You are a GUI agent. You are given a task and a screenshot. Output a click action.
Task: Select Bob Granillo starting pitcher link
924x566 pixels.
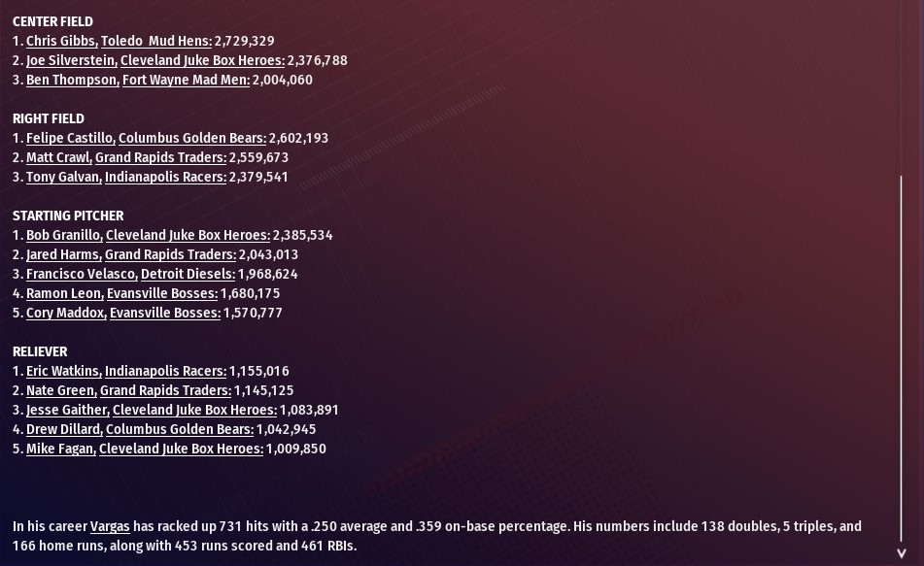64,235
